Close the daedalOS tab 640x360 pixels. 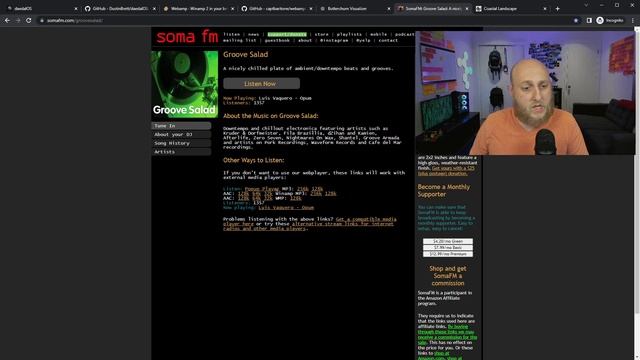click(76, 9)
